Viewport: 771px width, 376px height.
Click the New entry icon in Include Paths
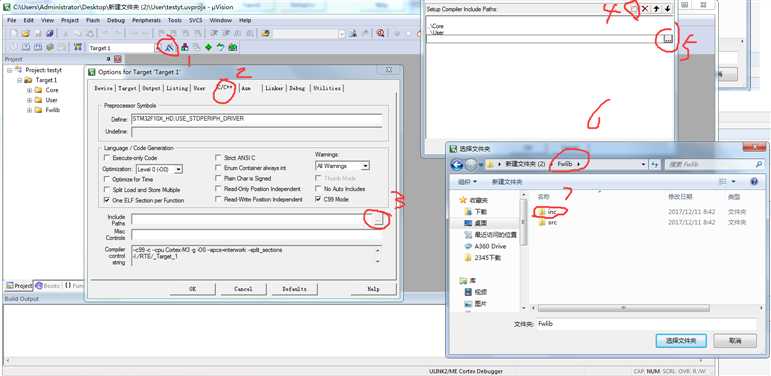[x=634, y=9]
